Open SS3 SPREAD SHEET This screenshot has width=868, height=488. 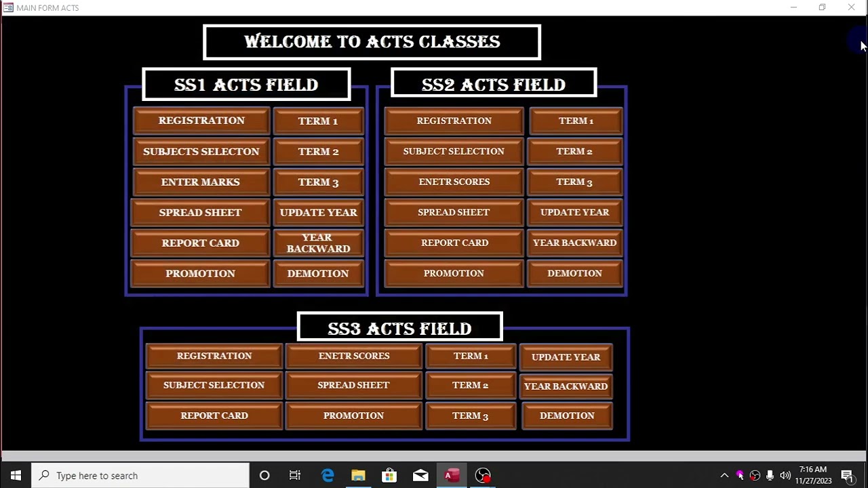(x=354, y=385)
